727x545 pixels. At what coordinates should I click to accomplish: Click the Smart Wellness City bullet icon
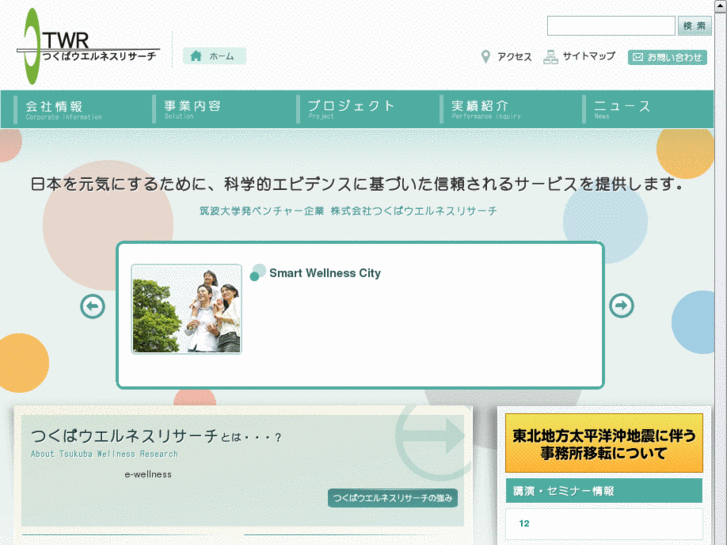click(258, 272)
